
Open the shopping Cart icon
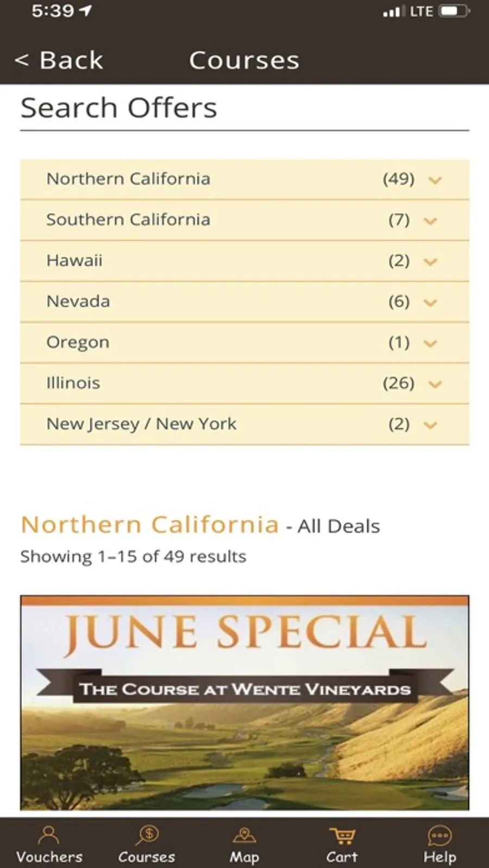click(342, 836)
